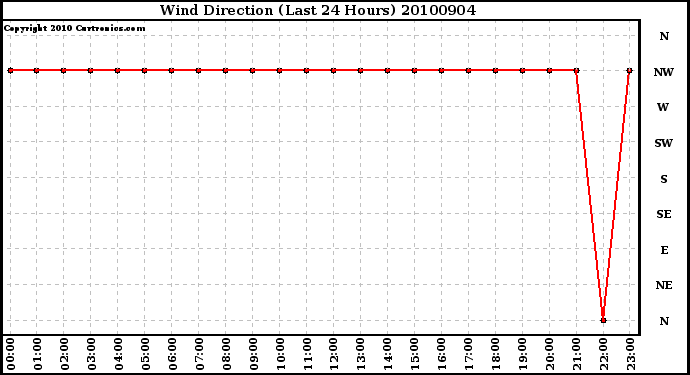Select the NE direction axis label

tap(664, 285)
